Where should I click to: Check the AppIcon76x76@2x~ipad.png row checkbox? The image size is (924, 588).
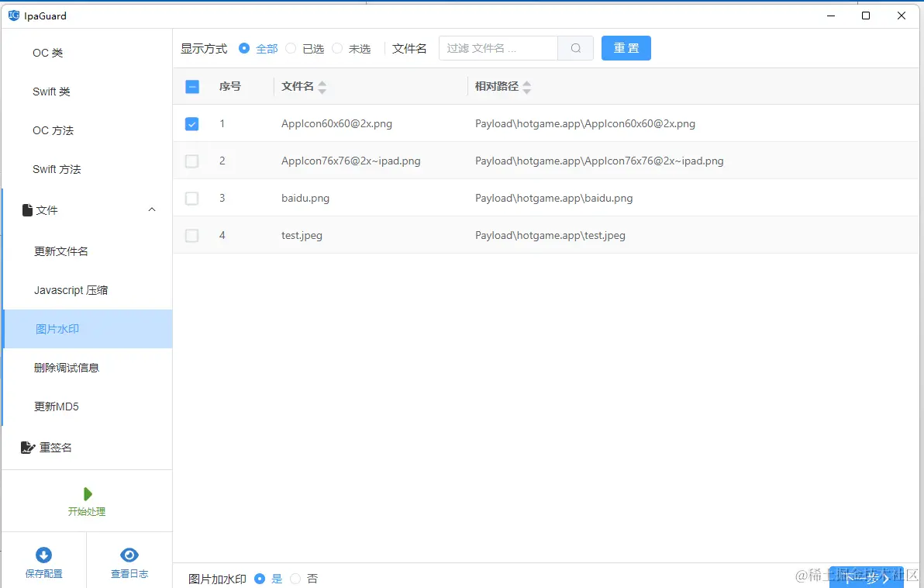(191, 161)
